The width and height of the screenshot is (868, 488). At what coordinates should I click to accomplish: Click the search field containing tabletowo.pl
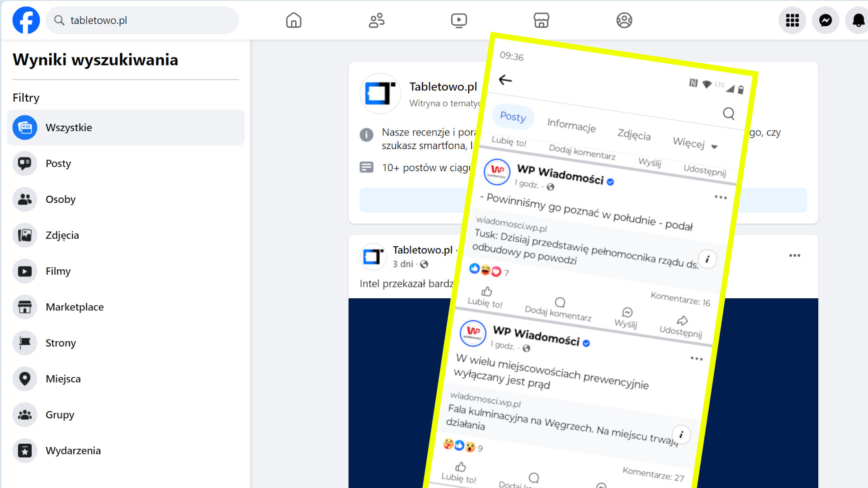tap(142, 20)
